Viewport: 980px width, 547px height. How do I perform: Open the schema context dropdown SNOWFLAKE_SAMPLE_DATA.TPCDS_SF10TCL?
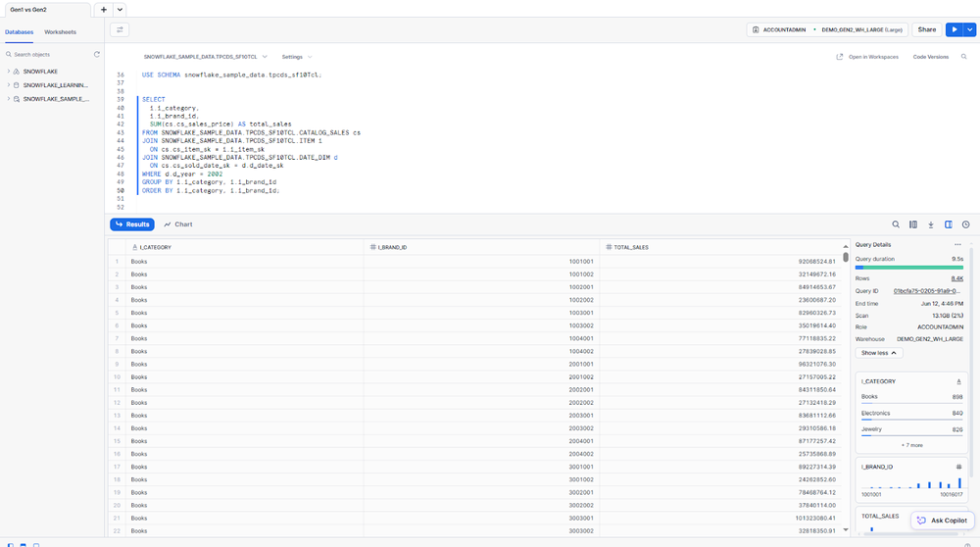click(205, 57)
